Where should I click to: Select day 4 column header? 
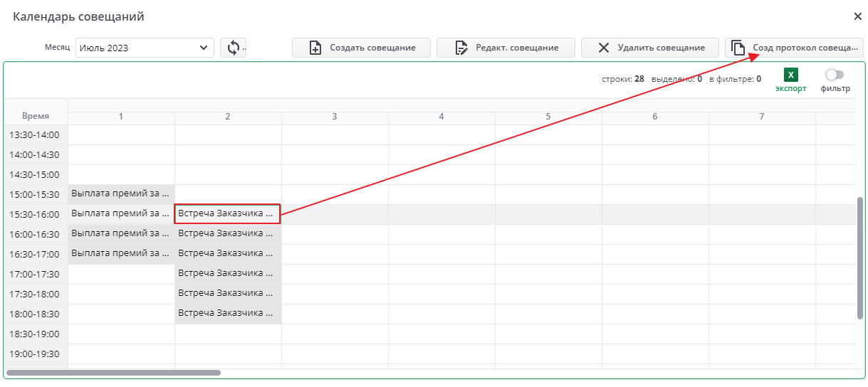click(x=441, y=116)
